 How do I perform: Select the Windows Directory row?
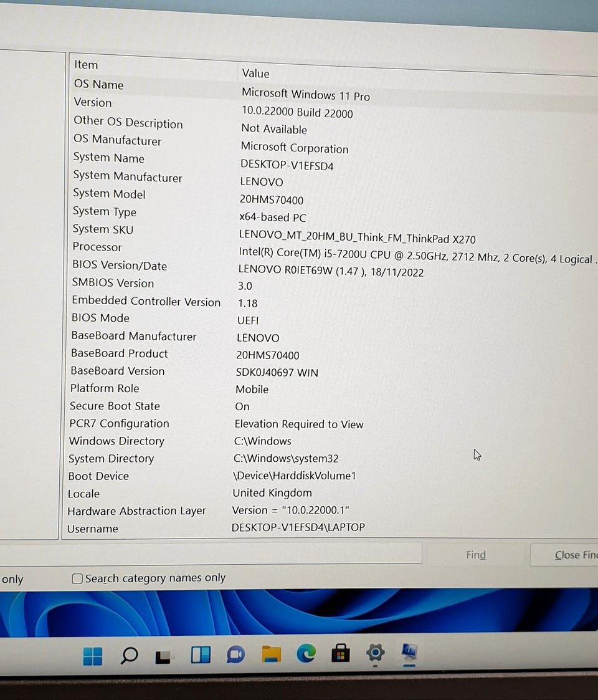(x=116, y=441)
